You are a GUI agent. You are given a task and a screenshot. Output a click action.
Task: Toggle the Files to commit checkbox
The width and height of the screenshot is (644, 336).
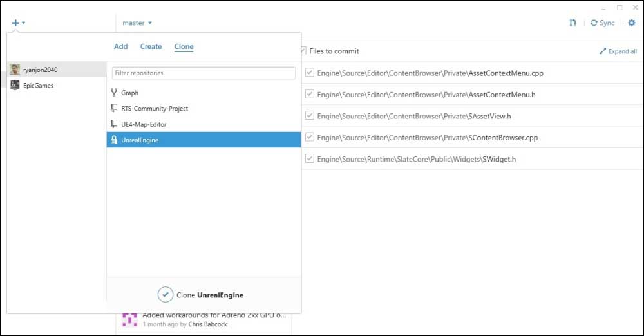coord(303,51)
